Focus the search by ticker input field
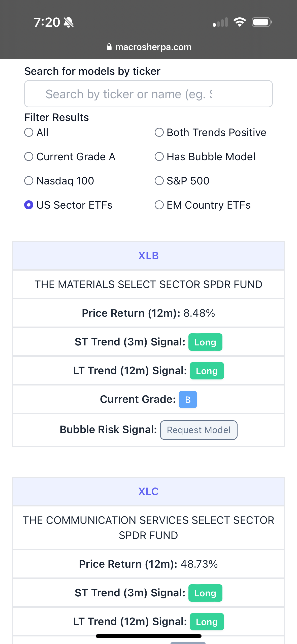Screen dimensions: 297x644 tap(148, 94)
